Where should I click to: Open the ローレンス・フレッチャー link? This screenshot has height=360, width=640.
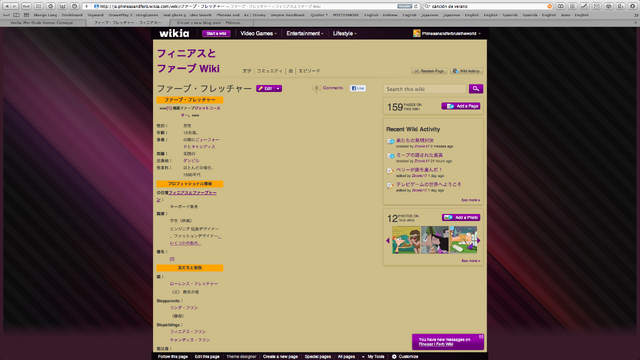point(193,284)
